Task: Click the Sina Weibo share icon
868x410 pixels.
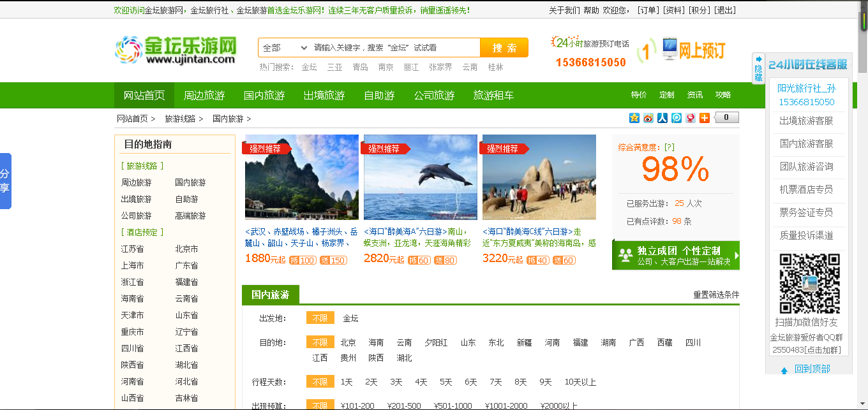Action: click(648, 118)
